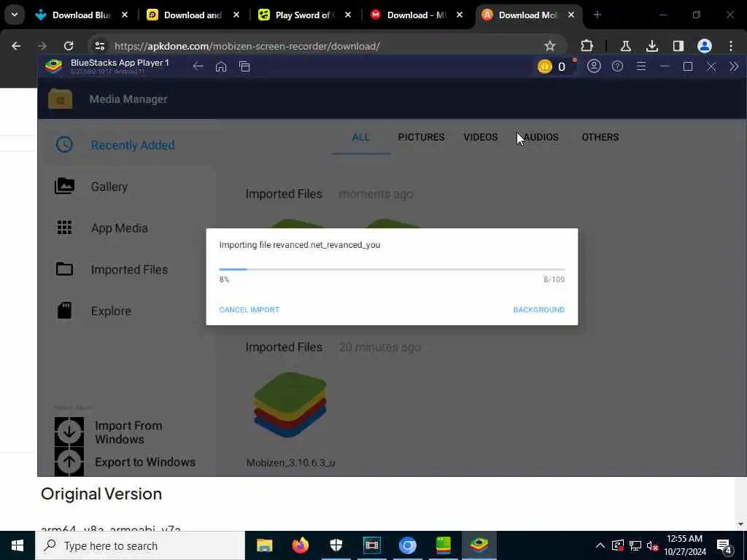747x560 pixels.
Task: Select the Mobizen_3.10.6.3 file thumbnail
Action: point(290,405)
